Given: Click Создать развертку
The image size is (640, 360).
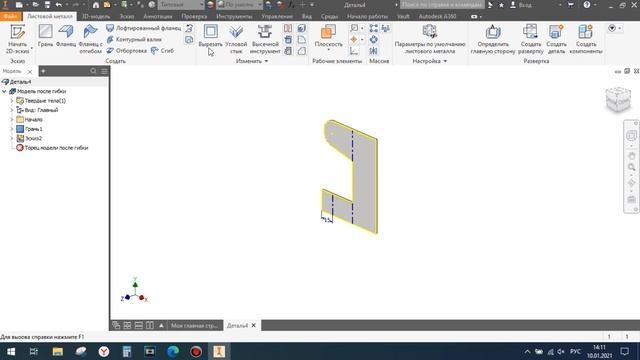Looking at the screenshot, I should pos(531,39).
